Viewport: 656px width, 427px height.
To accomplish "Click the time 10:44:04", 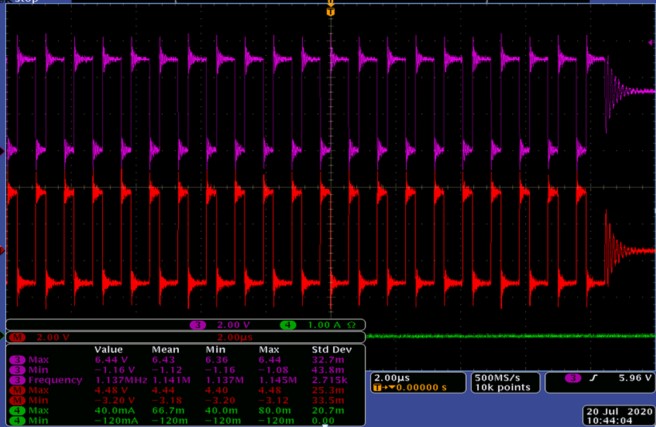I will [x=609, y=421].
